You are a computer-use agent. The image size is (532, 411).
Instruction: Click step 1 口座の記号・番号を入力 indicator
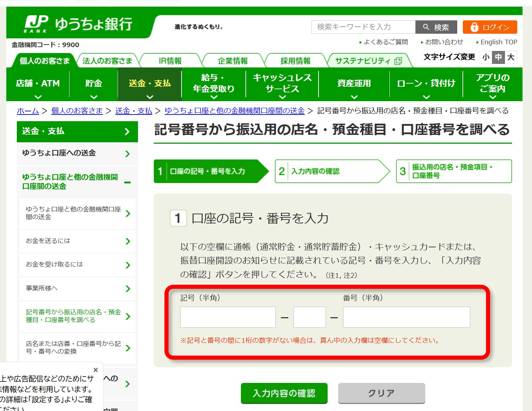coord(211,171)
